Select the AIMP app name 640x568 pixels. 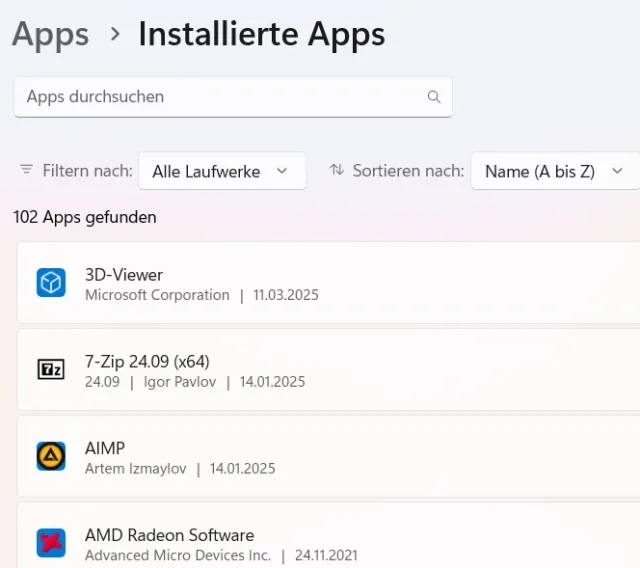(x=105, y=448)
